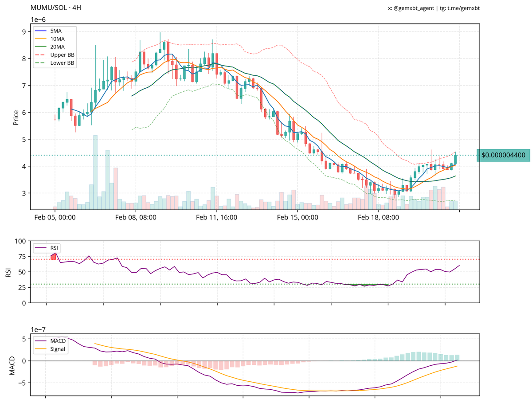532x403 pixels.
Task: Click the Feb 05, 00:00 axis label
Action: click(55, 218)
